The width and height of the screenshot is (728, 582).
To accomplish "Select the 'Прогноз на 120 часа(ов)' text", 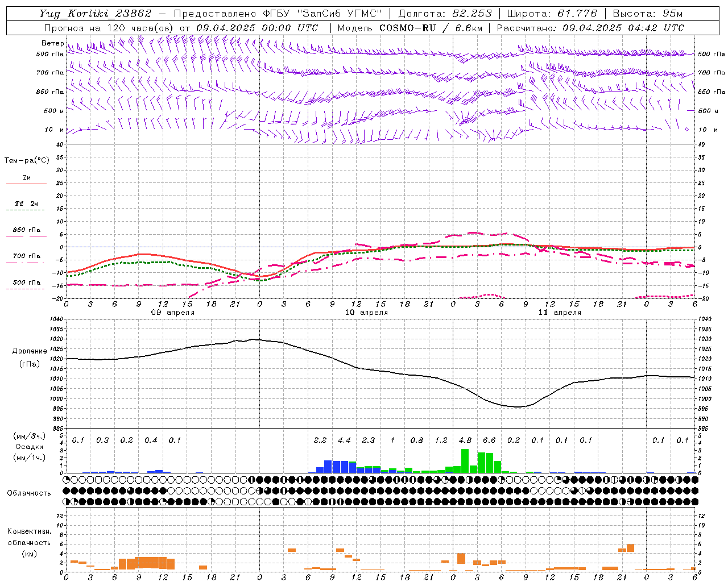I will (109, 28).
